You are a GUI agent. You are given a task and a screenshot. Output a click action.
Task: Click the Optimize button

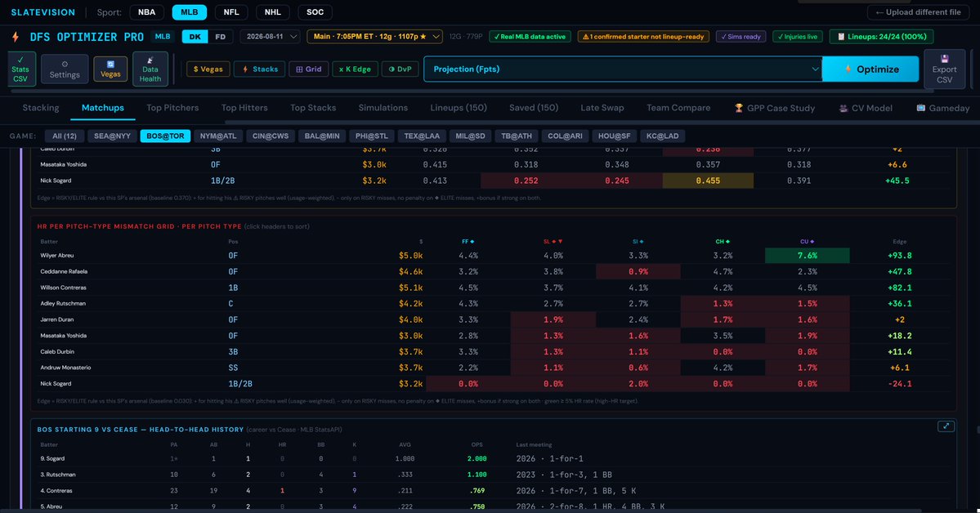pos(870,69)
